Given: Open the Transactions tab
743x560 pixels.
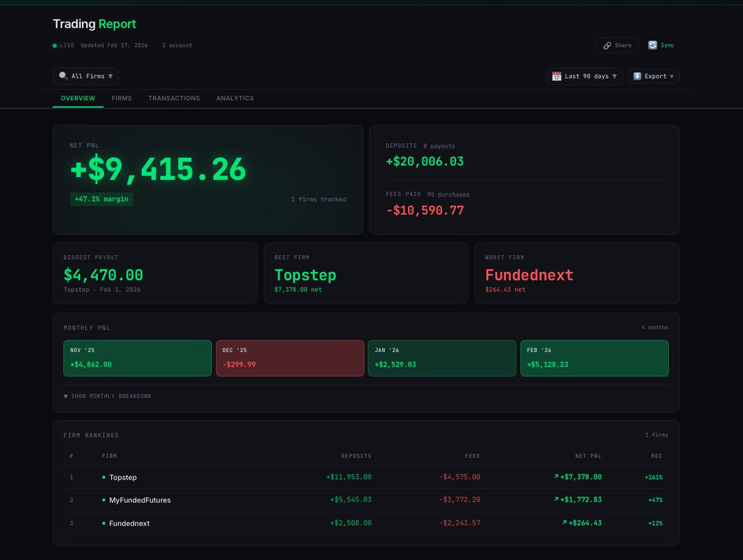Looking at the screenshot, I should [x=174, y=98].
